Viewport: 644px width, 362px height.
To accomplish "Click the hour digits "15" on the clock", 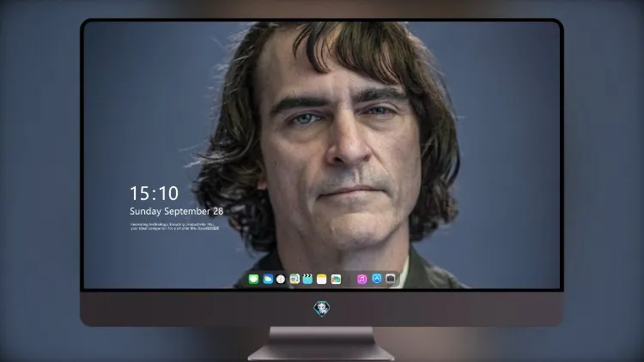I will (x=140, y=193).
